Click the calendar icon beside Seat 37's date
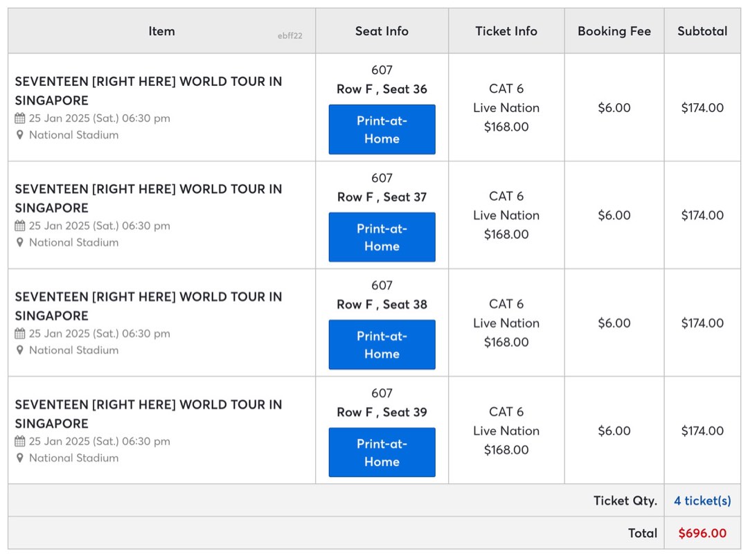This screenshot has width=748, height=560. tap(21, 225)
